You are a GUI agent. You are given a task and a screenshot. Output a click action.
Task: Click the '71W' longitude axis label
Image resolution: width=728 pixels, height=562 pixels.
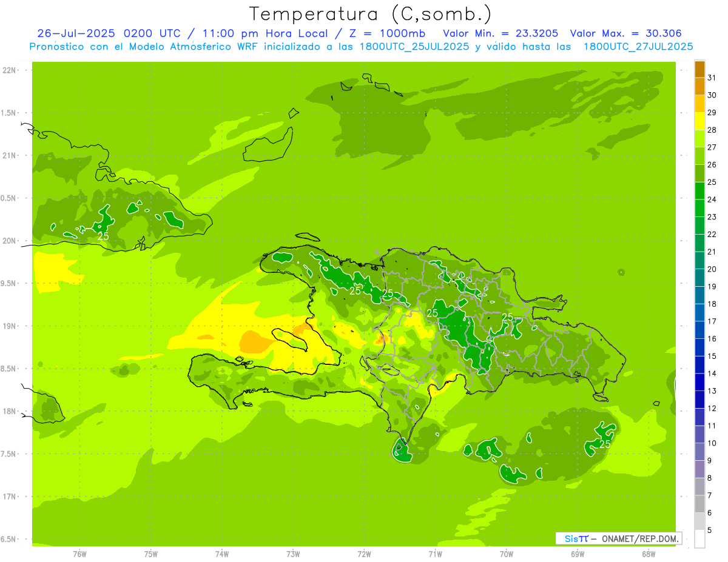(435, 555)
